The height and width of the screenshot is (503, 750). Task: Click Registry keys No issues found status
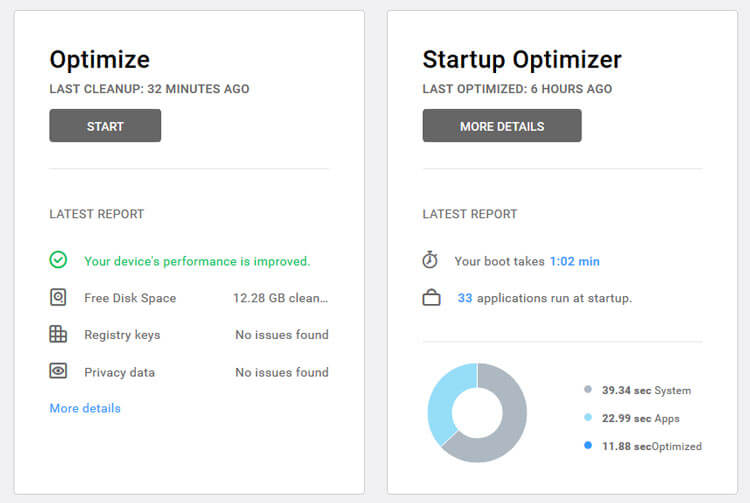pos(282,335)
